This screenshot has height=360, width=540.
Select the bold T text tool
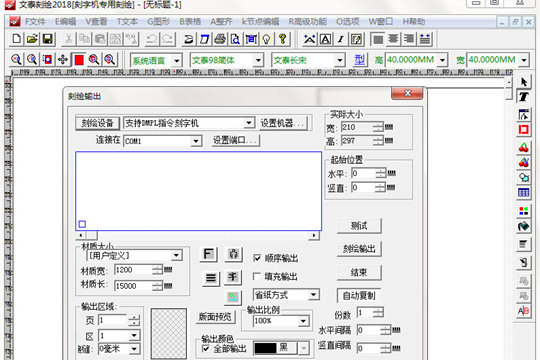(x=524, y=97)
